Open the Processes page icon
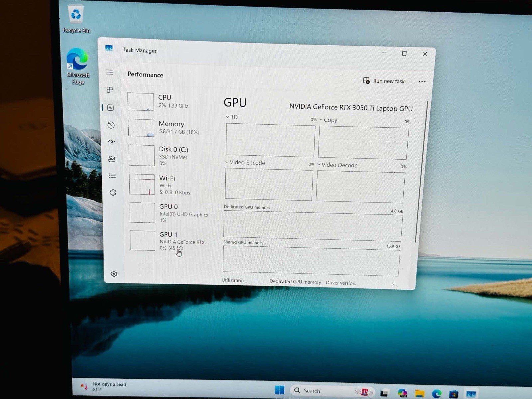The height and width of the screenshot is (399, 532). [110, 90]
